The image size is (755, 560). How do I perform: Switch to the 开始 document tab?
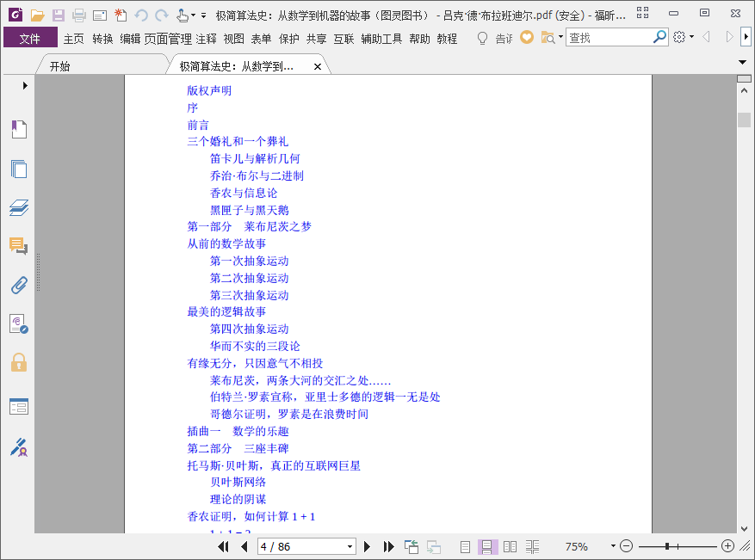click(x=59, y=66)
